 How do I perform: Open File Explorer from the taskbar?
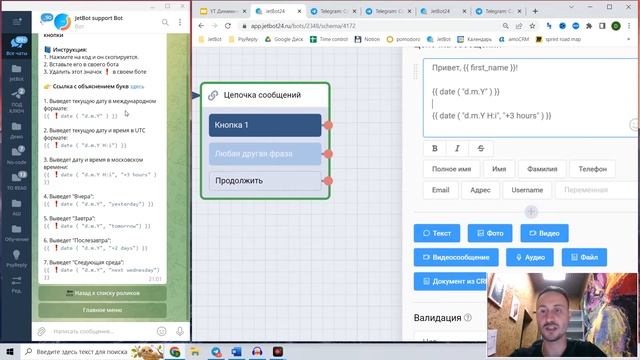point(195,351)
